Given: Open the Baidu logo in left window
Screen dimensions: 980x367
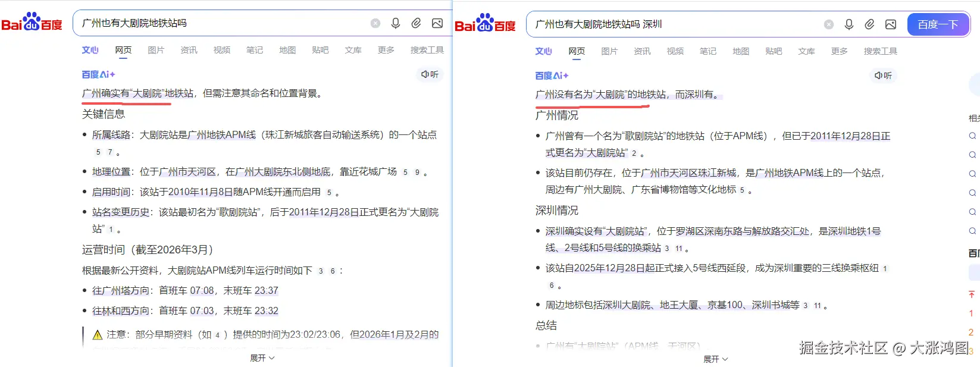Looking at the screenshot, I should coord(32,23).
